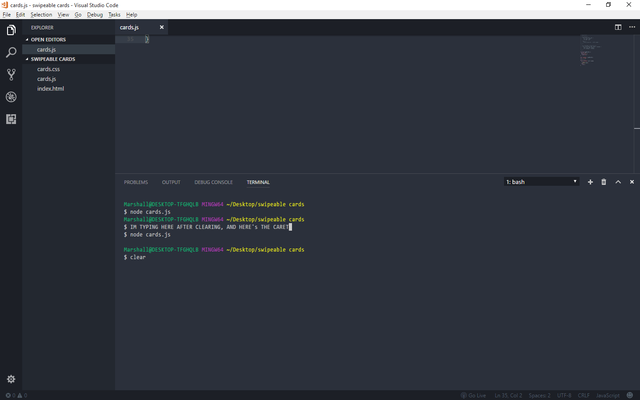Click the 'clear' command line in the terminal
Screen dimensions: 640x400
coord(135,257)
